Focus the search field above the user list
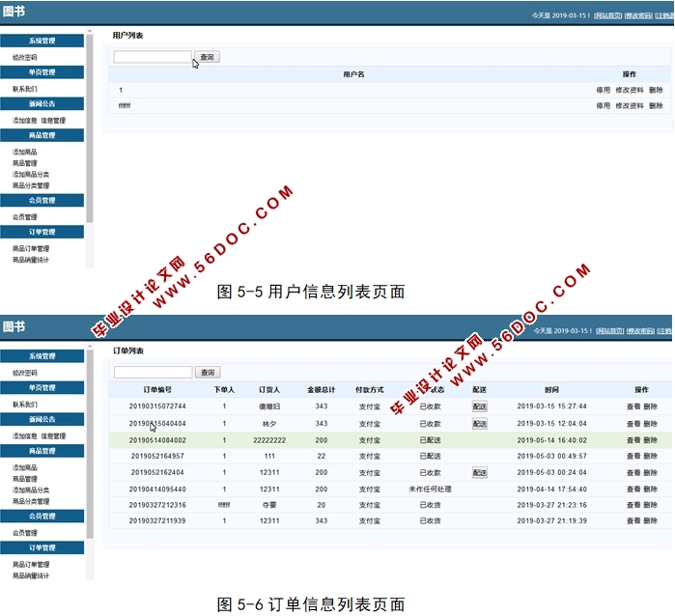The image size is (675, 616). [153, 57]
